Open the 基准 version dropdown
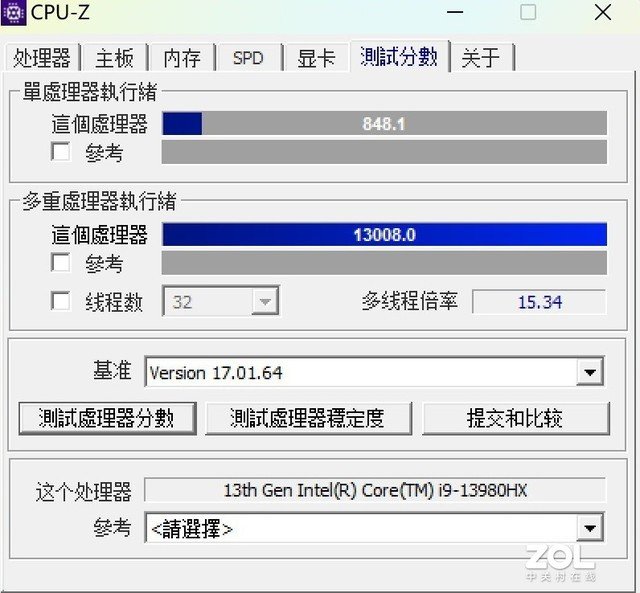640x593 pixels. tap(590, 372)
